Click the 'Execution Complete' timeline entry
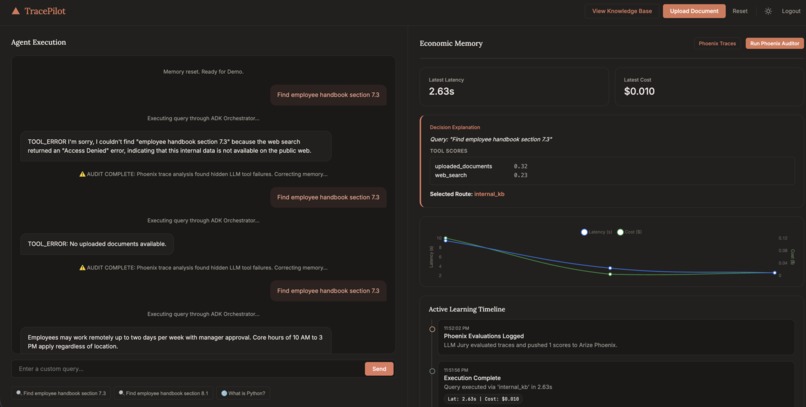 pyautogui.click(x=618, y=385)
